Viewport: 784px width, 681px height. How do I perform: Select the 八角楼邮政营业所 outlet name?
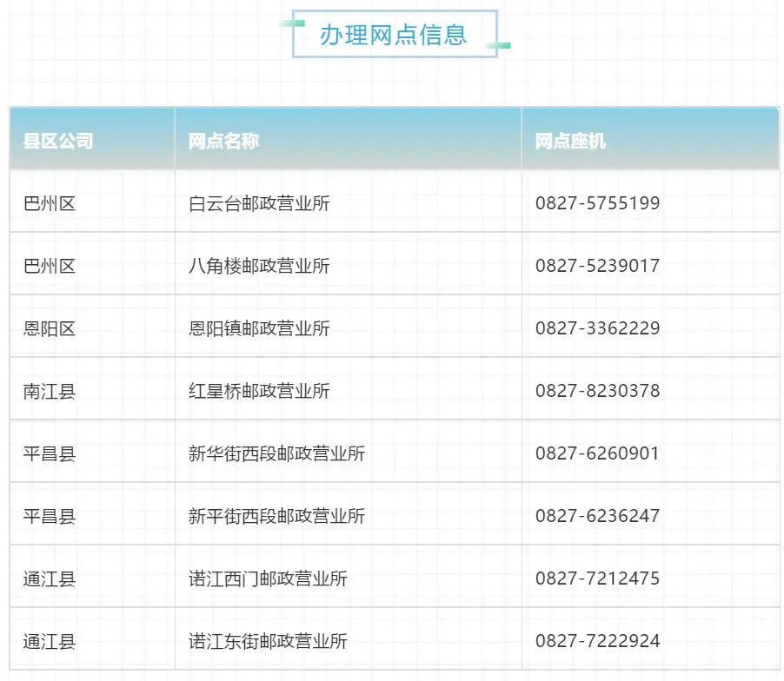click(x=259, y=266)
